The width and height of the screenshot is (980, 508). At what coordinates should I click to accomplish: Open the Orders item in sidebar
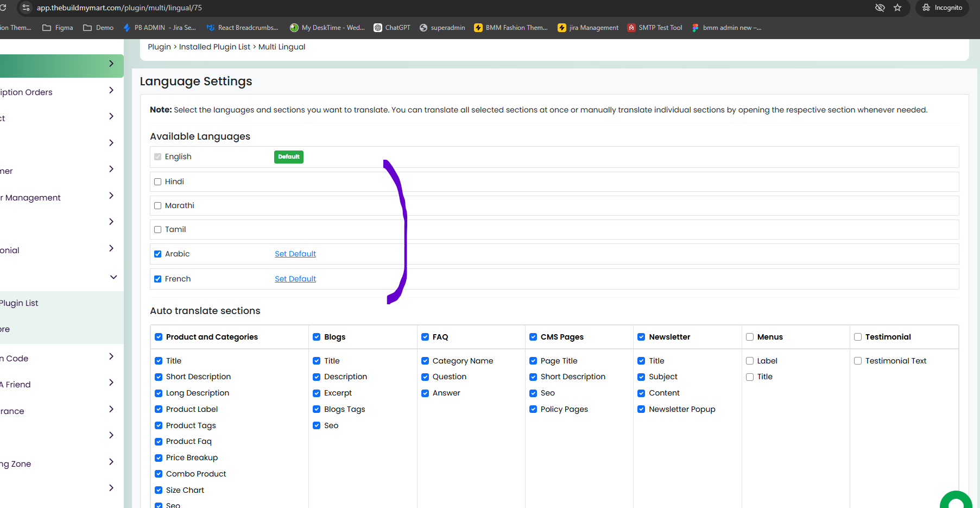[26, 92]
